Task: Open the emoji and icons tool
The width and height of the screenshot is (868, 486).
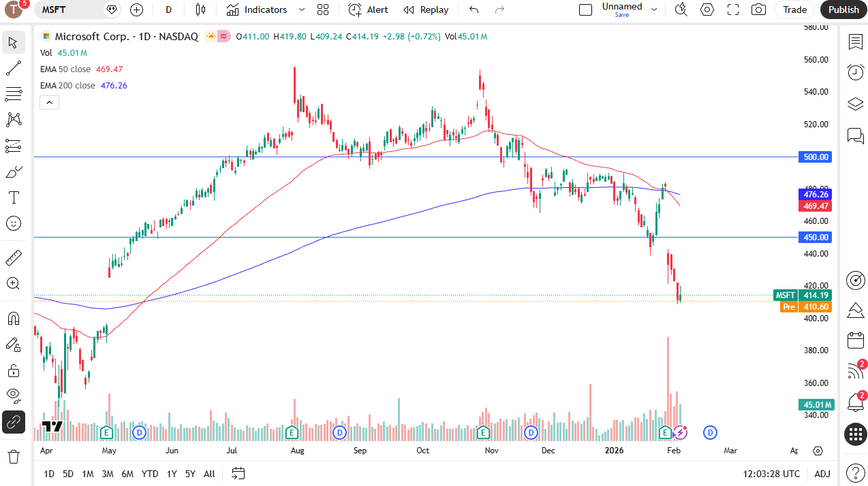Action: 13,223
